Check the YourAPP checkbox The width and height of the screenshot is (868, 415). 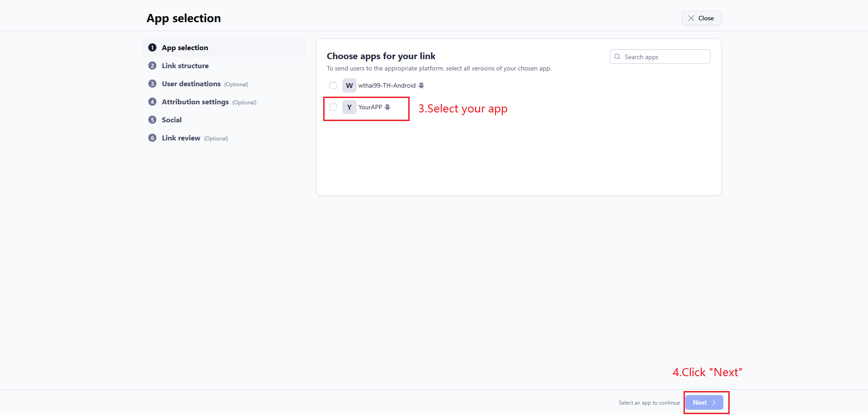point(333,107)
